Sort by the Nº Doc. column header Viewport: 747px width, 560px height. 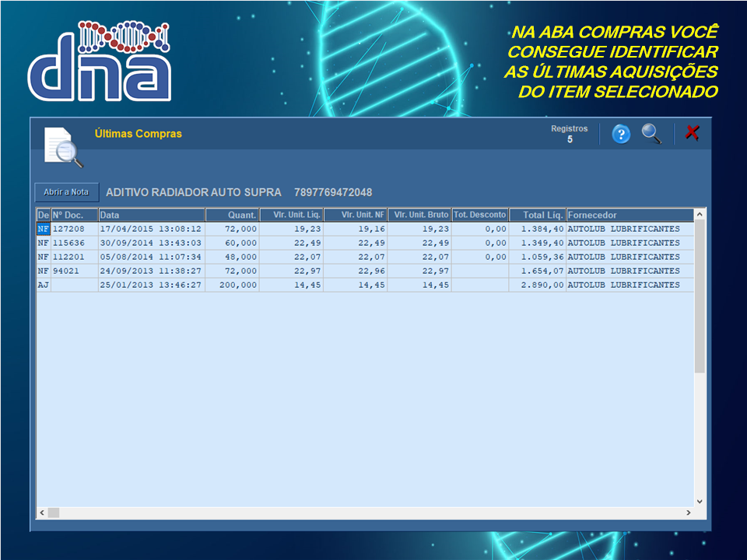(x=75, y=215)
